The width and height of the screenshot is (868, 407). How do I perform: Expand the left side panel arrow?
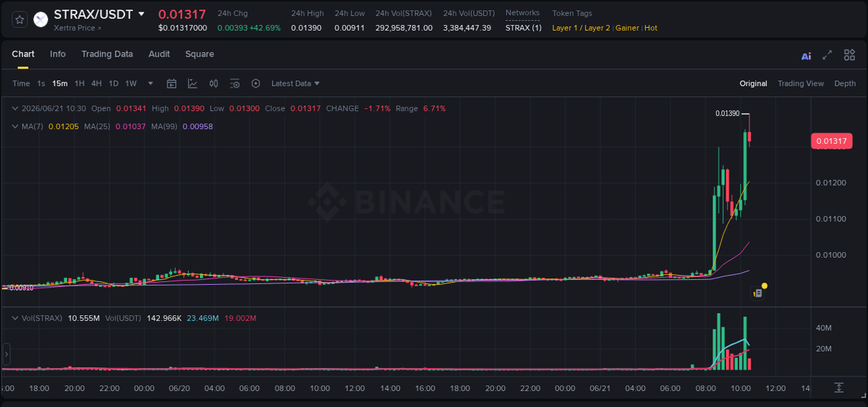click(6, 354)
